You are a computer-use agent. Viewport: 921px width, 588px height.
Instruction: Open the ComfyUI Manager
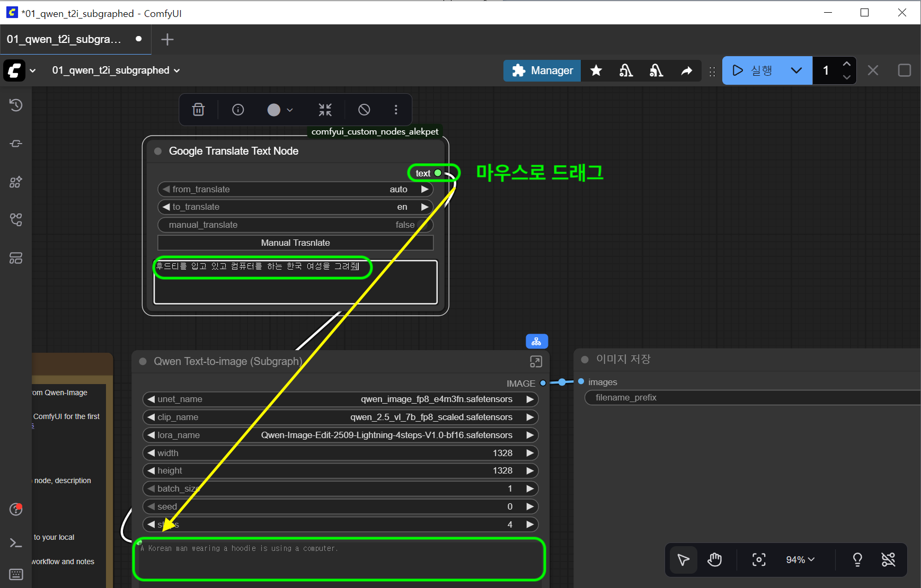542,70
